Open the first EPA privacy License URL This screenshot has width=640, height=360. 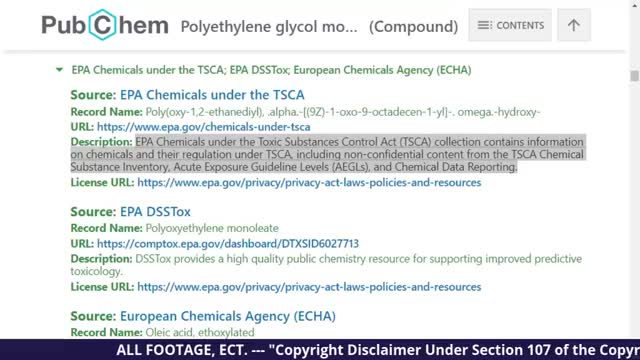[309, 182]
